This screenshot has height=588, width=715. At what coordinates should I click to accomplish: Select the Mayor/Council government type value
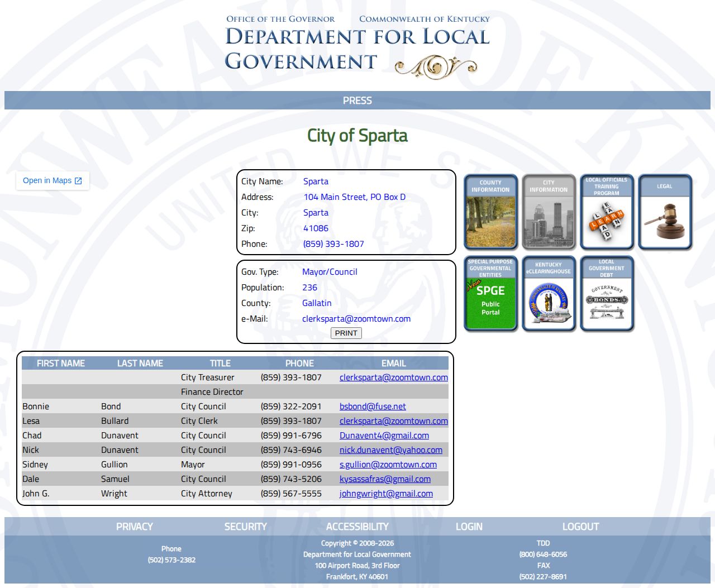(x=330, y=272)
